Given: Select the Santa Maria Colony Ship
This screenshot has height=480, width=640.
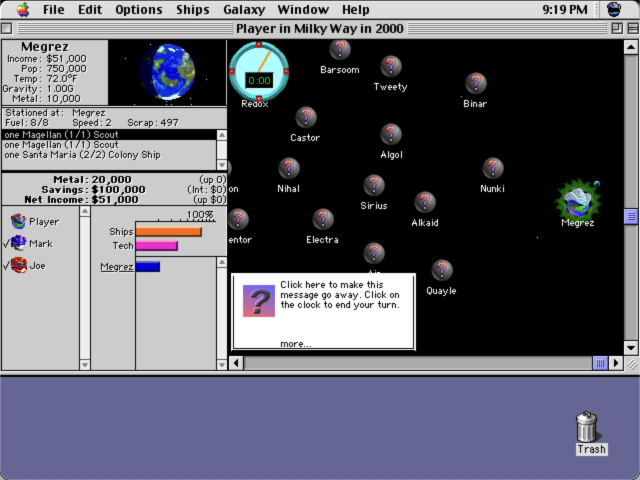Looking at the screenshot, I should pyautogui.click(x=109, y=155).
